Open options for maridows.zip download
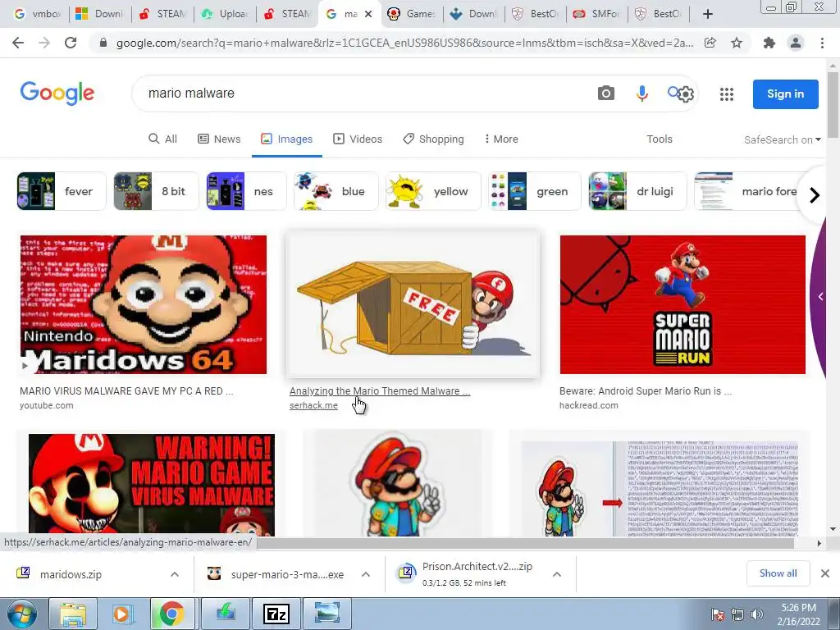The width and height of the screenshot is (840, 630). (175, 574)
